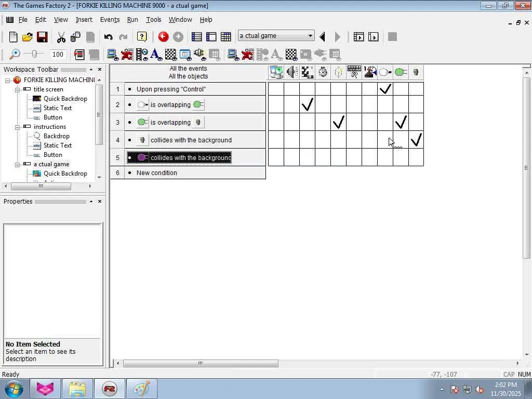Open the Storyboard editor icon
This screenshot has height=399, width=532.
point(196,37)
